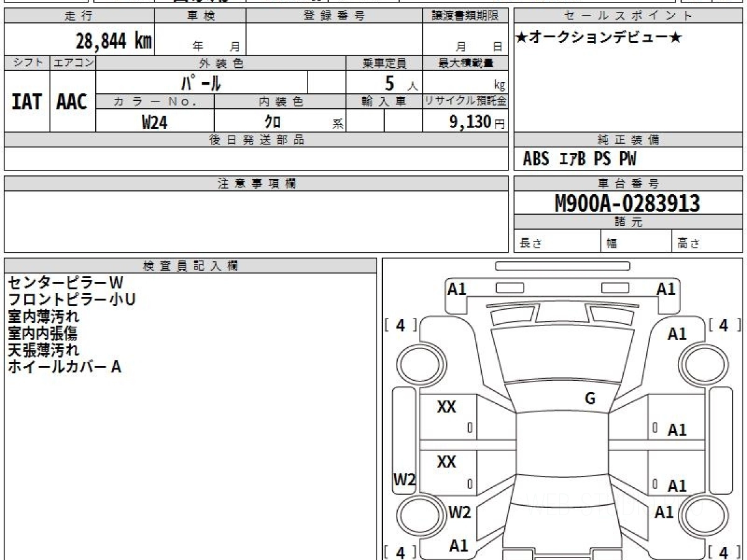This screenshot has width=747, height=560.
Task: Click the 外装色 header
Action: click(221, 63)
